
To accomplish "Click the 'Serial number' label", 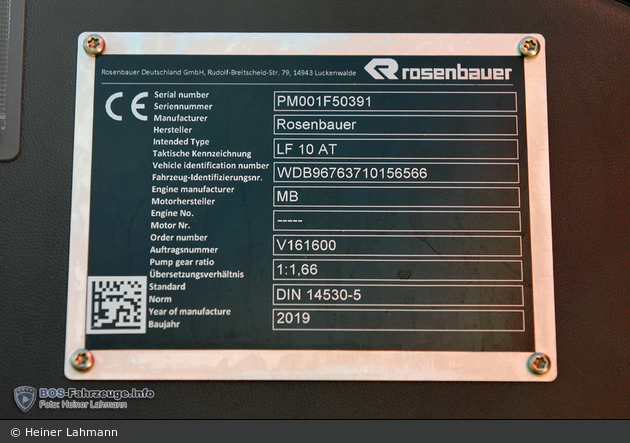I will coord(182,95).
